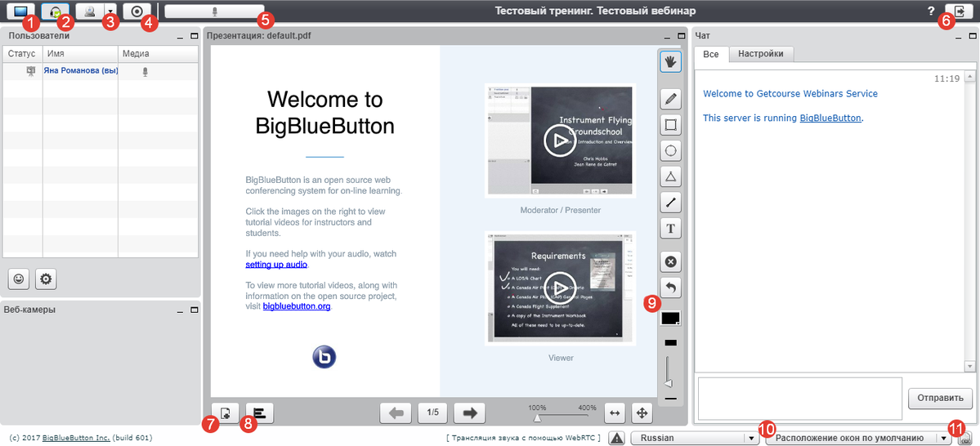Select the line tool
980x446 pixels.
coord(670,203)
